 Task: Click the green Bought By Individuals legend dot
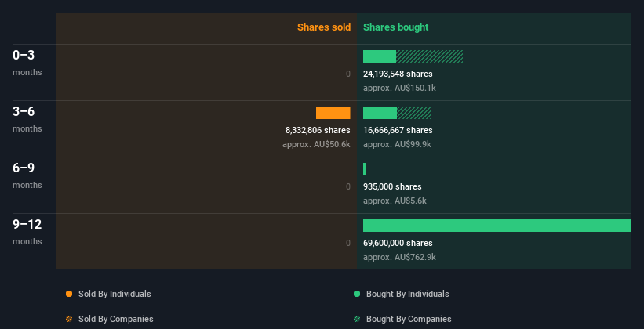357,294
